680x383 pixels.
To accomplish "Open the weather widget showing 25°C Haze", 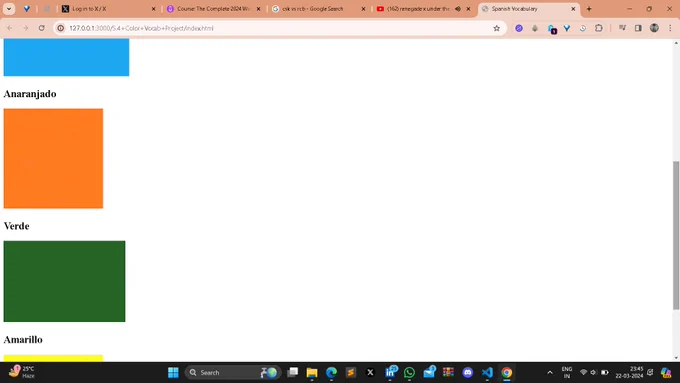I will tap(22, 372).
